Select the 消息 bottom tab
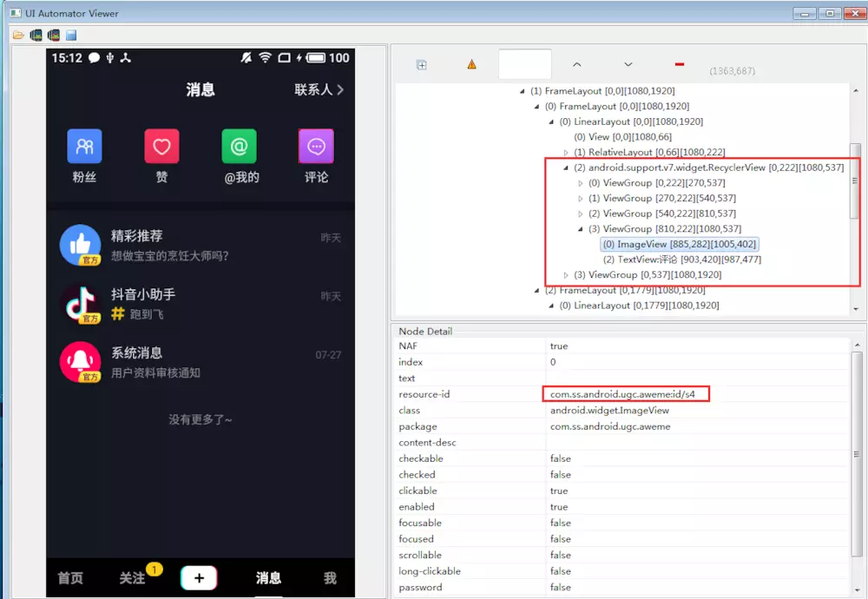This screenshot has width=868, height=599. click(x=268, y=578)
